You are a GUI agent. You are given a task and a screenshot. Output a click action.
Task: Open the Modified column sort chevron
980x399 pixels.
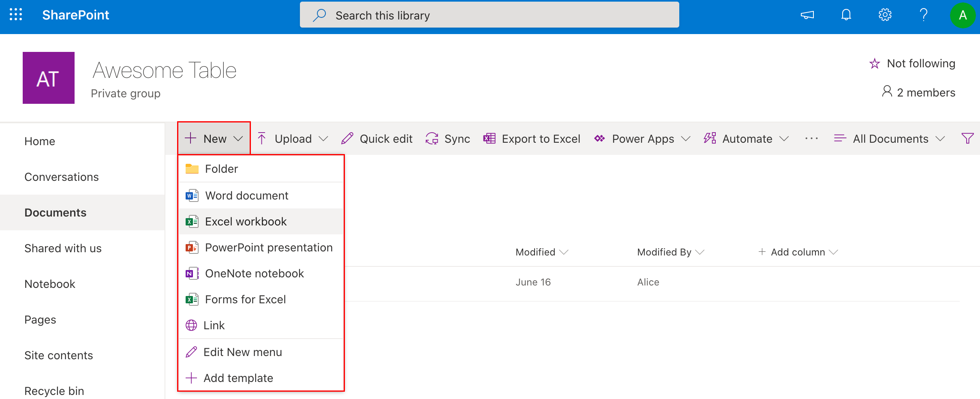(x=564, y=252)
